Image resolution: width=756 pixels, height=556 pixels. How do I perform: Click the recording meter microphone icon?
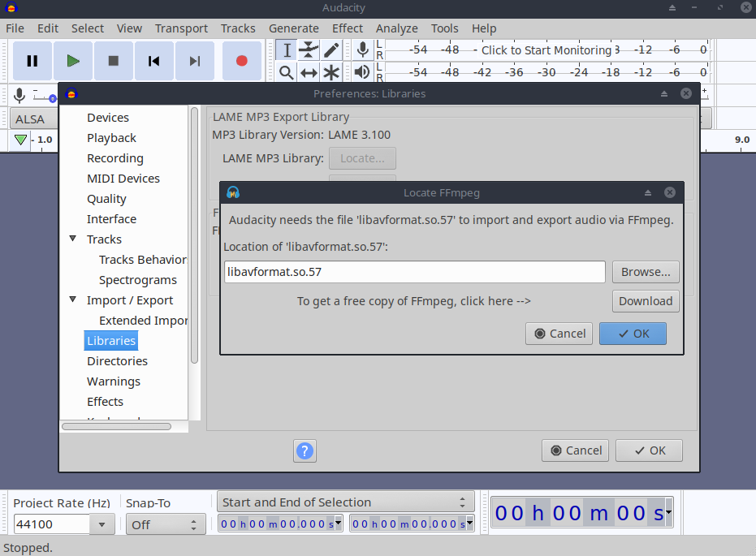click(x=361, y=50)
